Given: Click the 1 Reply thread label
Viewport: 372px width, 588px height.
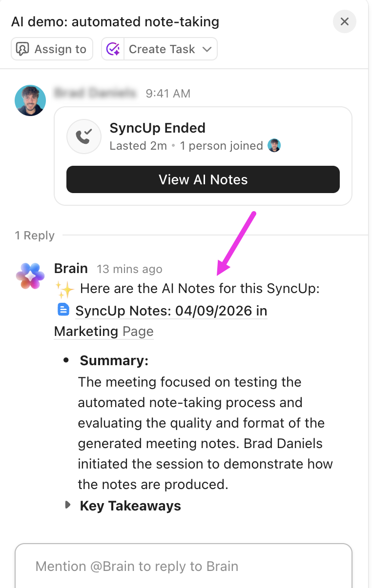Looking at the screenshot, I should 34,235.
